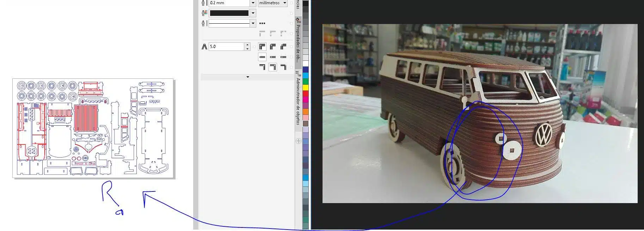The width and height of the screenshot is (644, 231).
Task: Select the round corners outline option
Action: (273, 47)
